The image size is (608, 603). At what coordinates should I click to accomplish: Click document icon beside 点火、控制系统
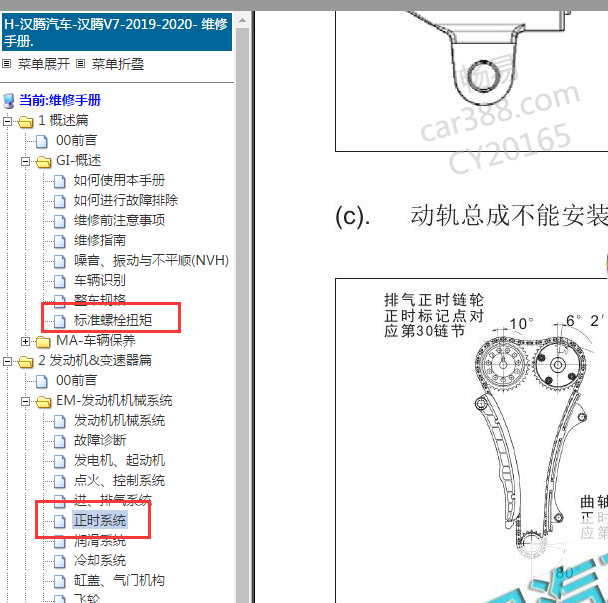point(59,481)
